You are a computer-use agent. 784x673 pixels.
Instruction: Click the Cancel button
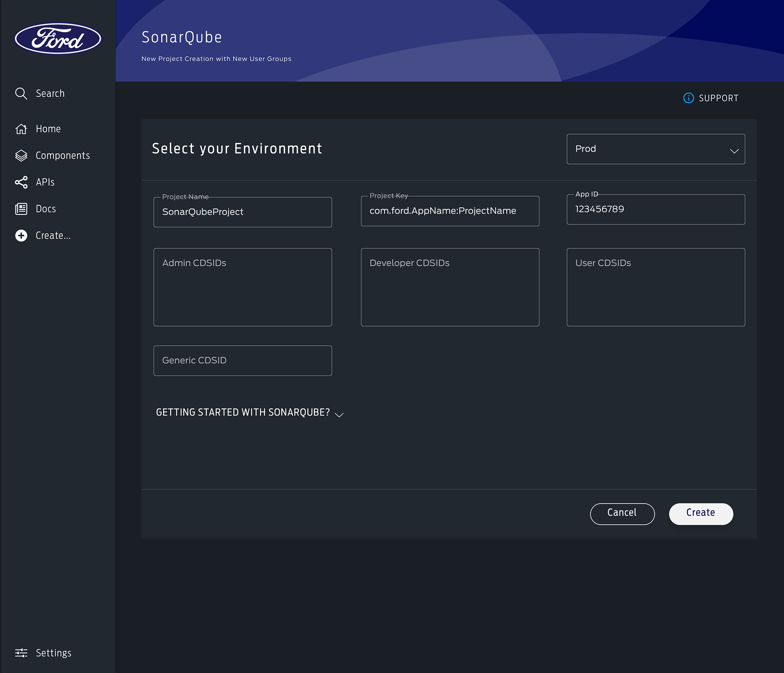622,514
